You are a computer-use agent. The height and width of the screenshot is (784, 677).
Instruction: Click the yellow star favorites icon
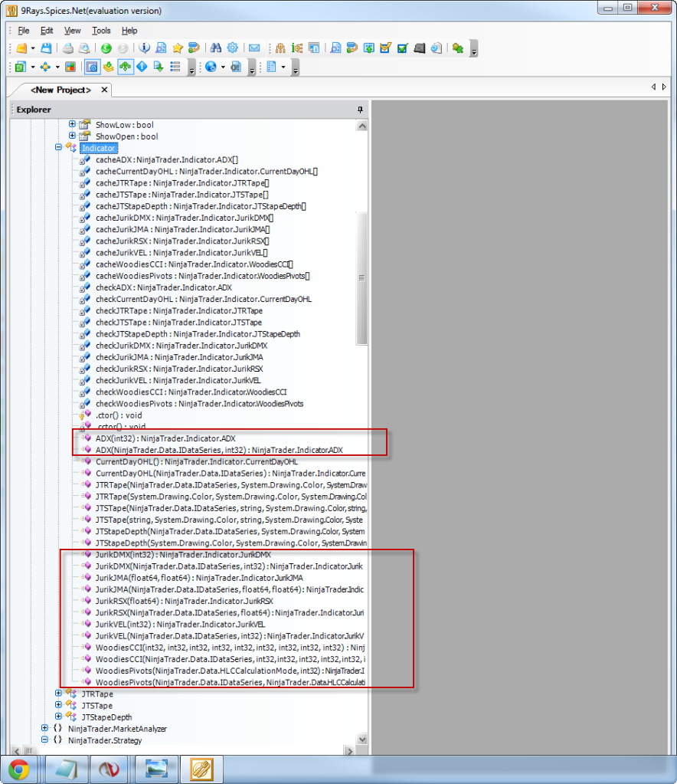178,48
